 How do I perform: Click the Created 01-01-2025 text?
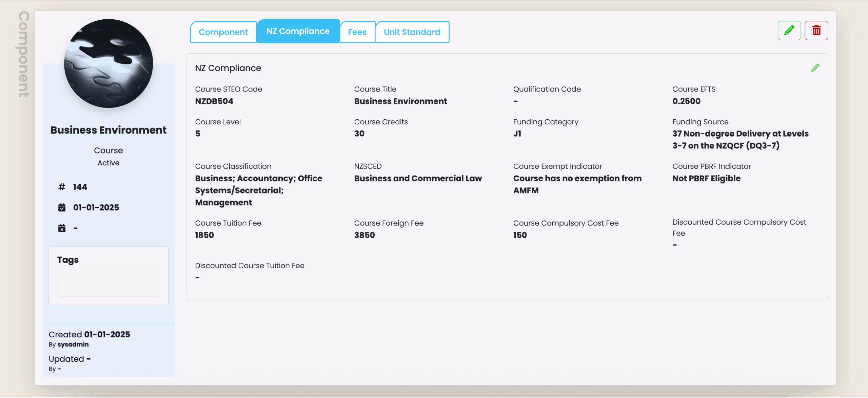(89, 335)
